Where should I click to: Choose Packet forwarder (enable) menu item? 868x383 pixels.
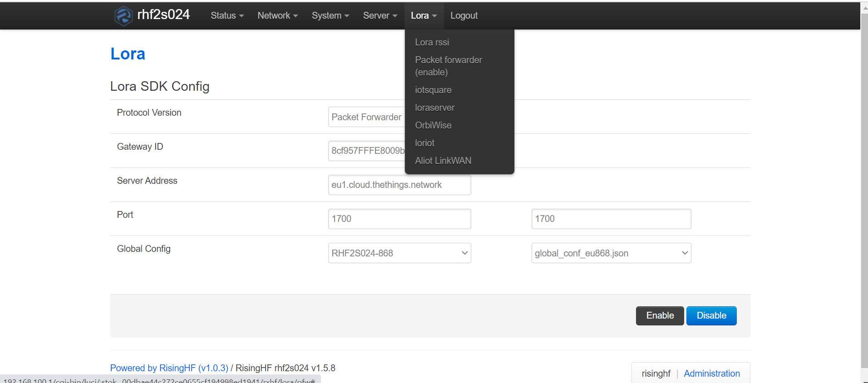(x=448, y=66)
